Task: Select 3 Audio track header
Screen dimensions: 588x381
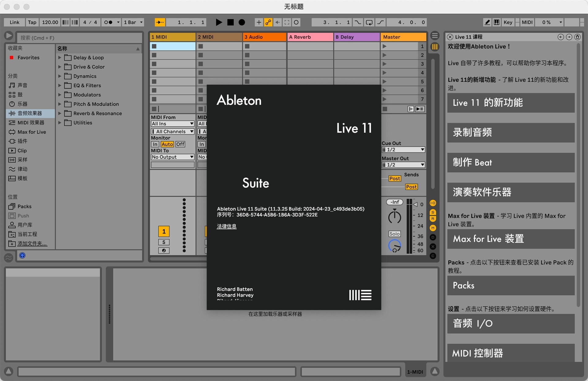Action: point(265,37)
